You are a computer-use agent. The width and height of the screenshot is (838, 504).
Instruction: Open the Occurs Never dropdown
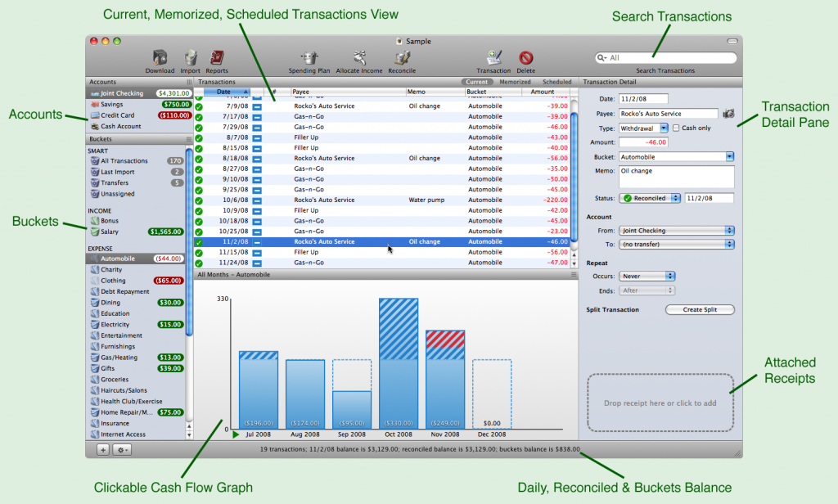click(647, 277)
